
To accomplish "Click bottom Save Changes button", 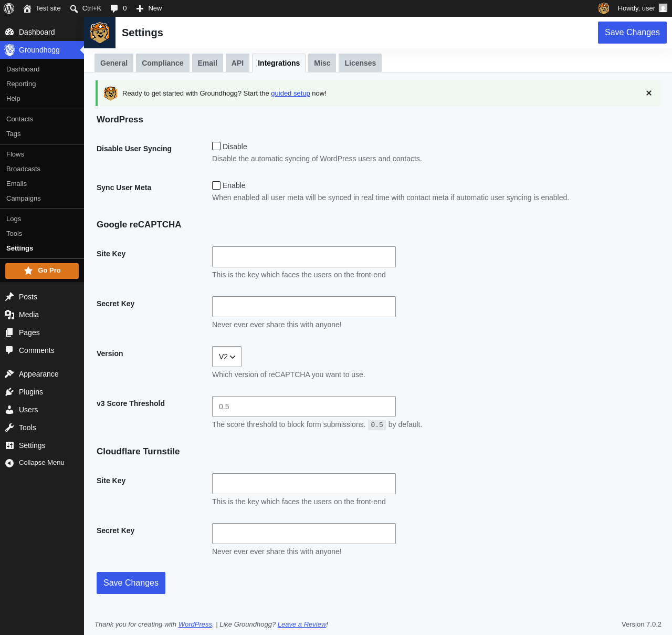I will click(x=131, y=583).
